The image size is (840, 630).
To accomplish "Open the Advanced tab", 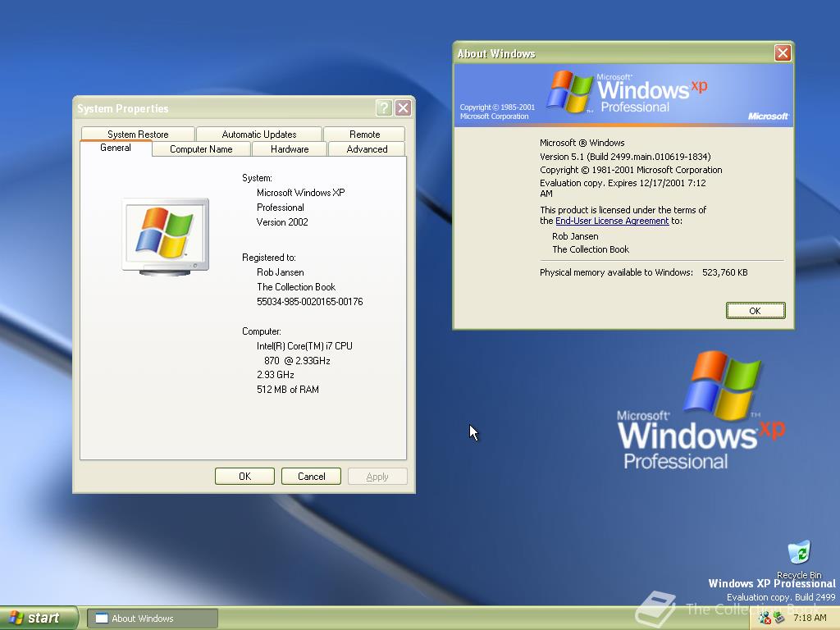I will pyautogui.click(x=367, y=149).
